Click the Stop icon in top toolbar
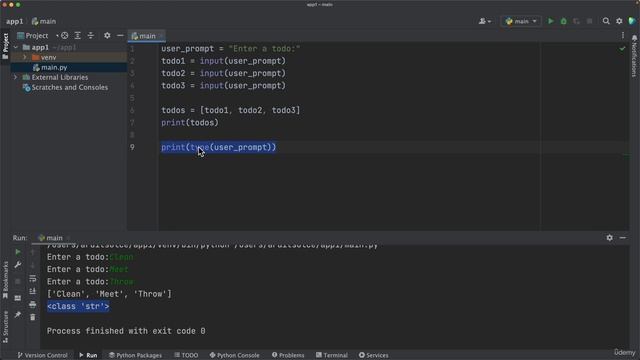Viewport: 640px width, 360px height. tap(589, 21)
